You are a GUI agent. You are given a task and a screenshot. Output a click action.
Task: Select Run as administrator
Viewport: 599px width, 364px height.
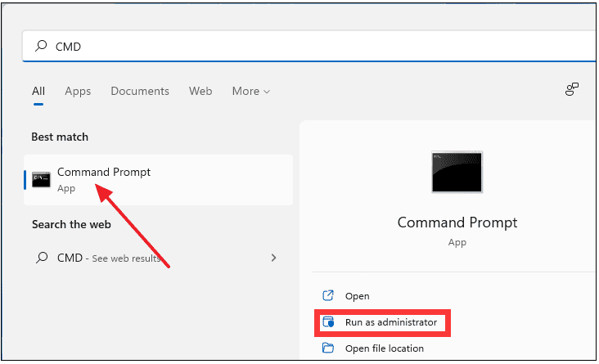point(391,322)
